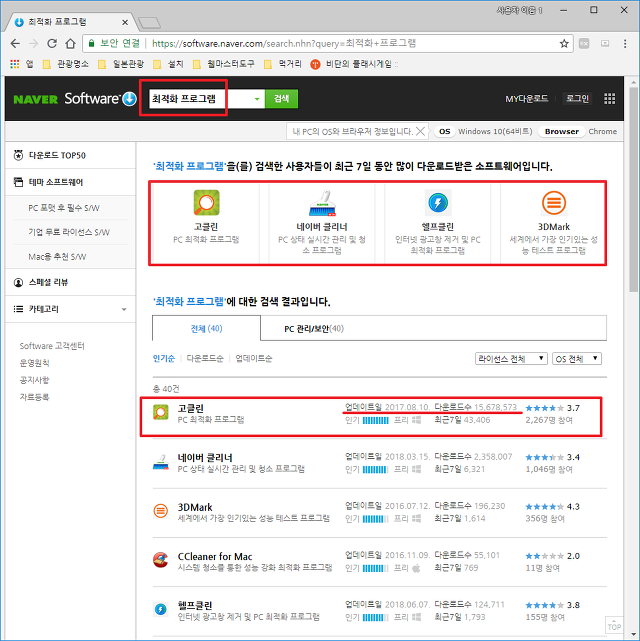Open Mac용 추천 S/W
The width and height of the screenshot is (640, 641).
click(x=57, y=257)
